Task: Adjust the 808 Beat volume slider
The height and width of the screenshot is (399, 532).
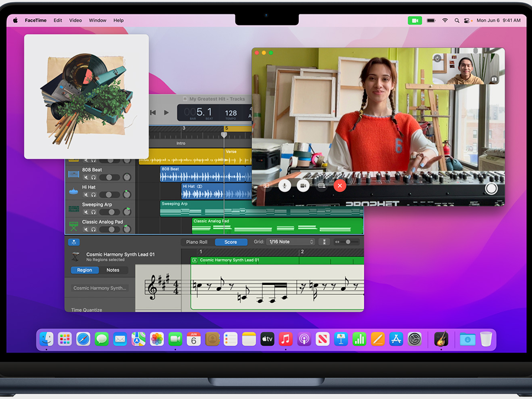Action: [109, 177]
